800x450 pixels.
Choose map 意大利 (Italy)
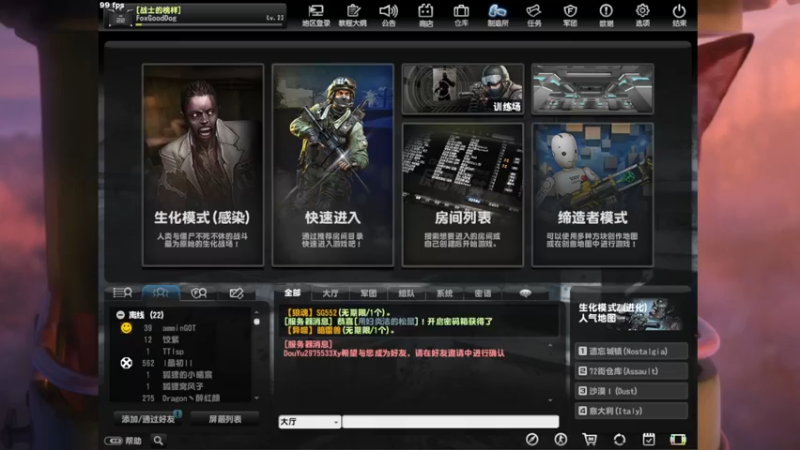tap(632, 411)
